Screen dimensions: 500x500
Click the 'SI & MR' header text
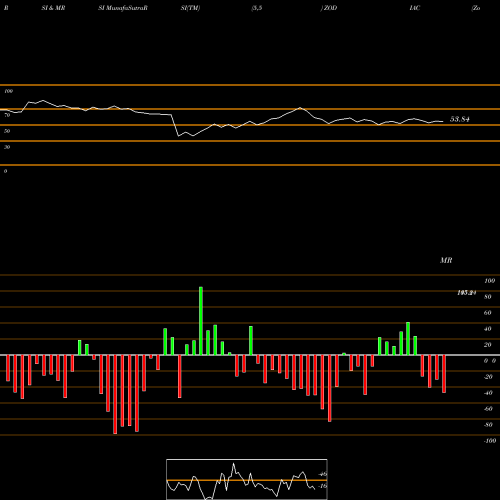coord(53,8)
